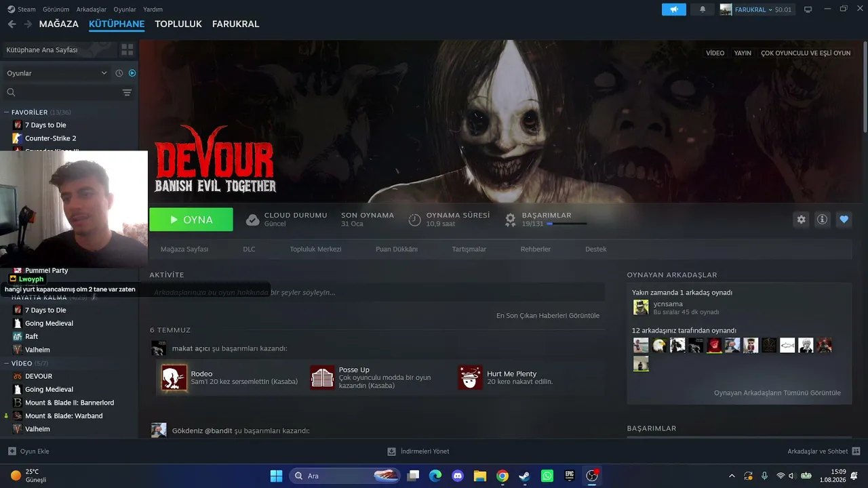Open the FARUKRAL profile navigation tab
The image size is (868, 488).
click(x=236, y=24)
